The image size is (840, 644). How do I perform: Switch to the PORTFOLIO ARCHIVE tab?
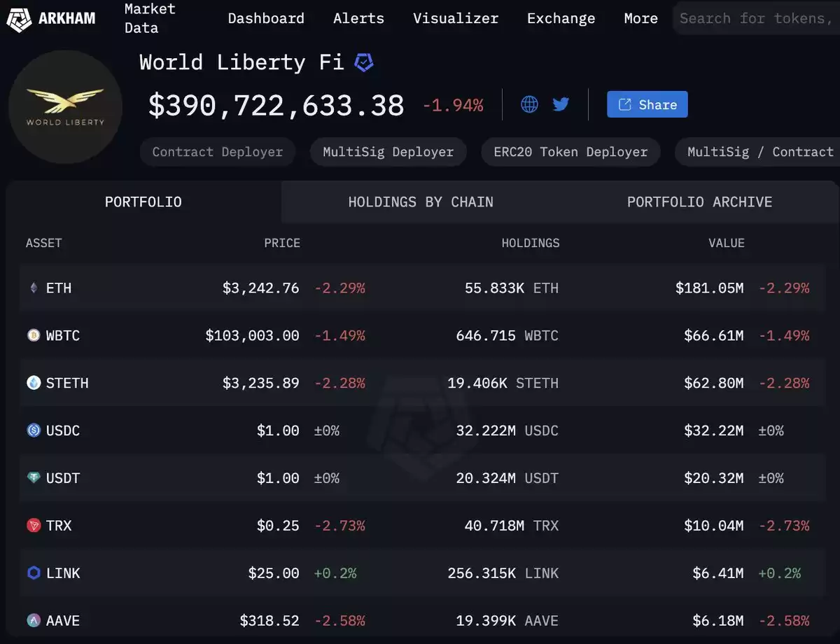(x=699, y=202)
